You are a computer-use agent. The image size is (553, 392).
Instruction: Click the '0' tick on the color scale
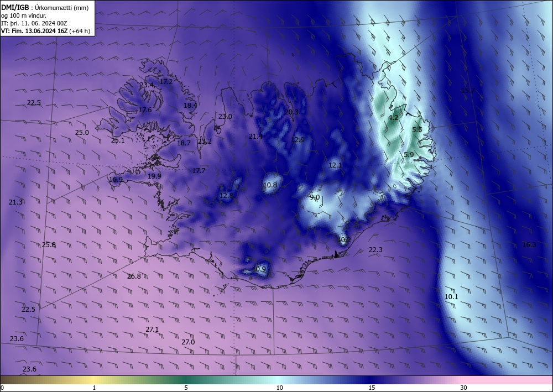2,388
